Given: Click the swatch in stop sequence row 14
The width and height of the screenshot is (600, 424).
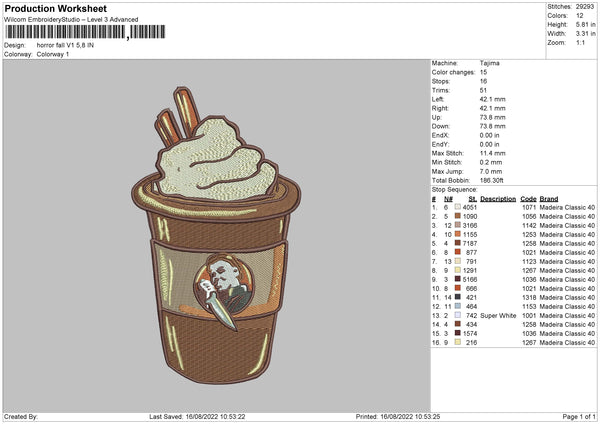Looking at the screenshot, I should pos(458,324).
